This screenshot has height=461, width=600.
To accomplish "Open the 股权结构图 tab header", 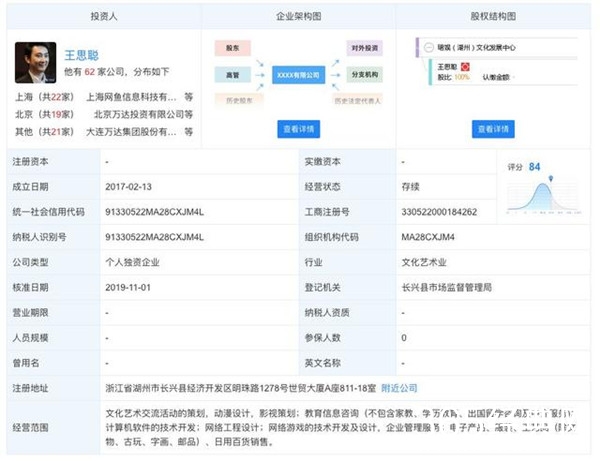I will [493, 16].
